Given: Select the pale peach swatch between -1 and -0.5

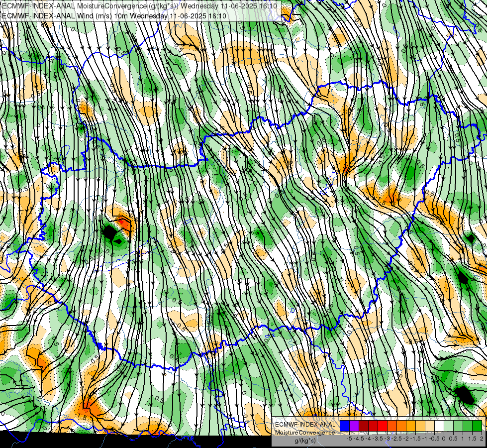Looking at the screenshot, I should point(430,426).
